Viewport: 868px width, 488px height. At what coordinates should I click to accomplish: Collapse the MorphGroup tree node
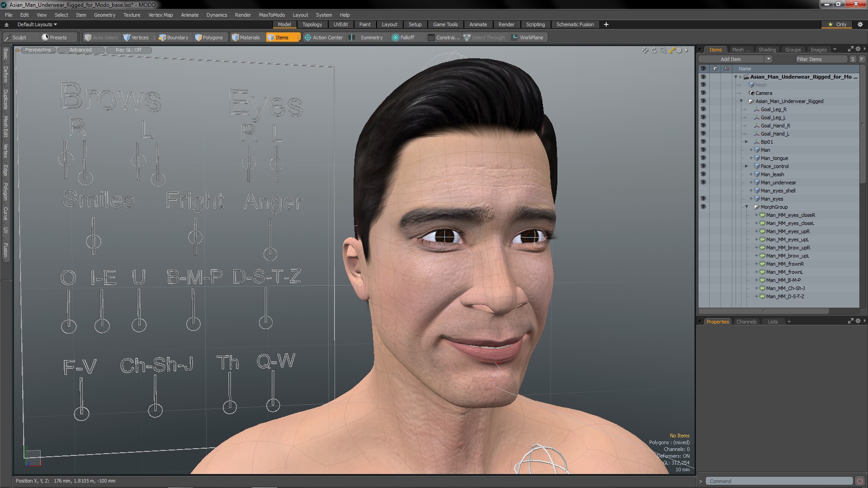pos(746,207)
